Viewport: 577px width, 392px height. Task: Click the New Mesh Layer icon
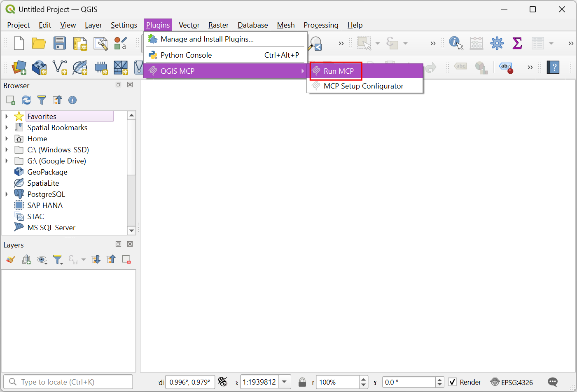point(120,68)
